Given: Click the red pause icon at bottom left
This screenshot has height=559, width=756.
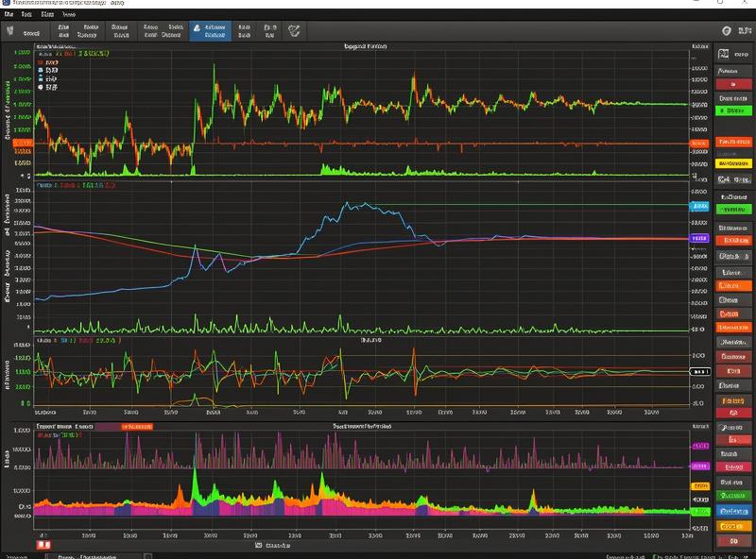Looking at the screenshot, I should pos(43,545).
